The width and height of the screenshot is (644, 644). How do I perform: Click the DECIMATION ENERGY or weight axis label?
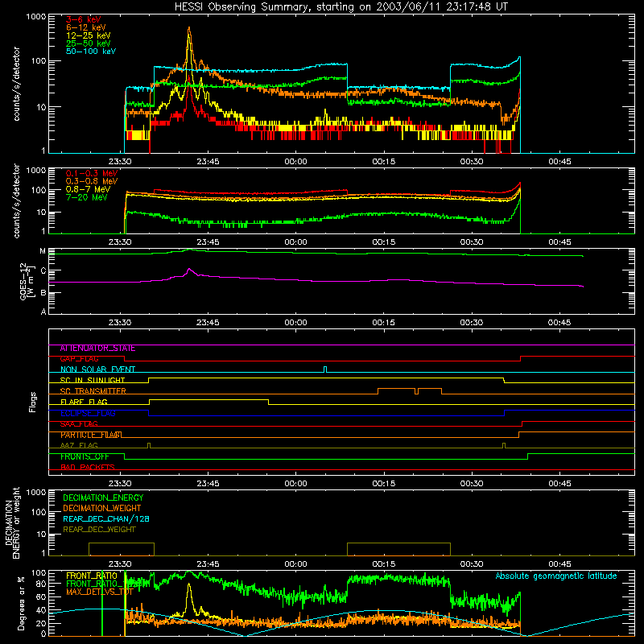(12, 522)
